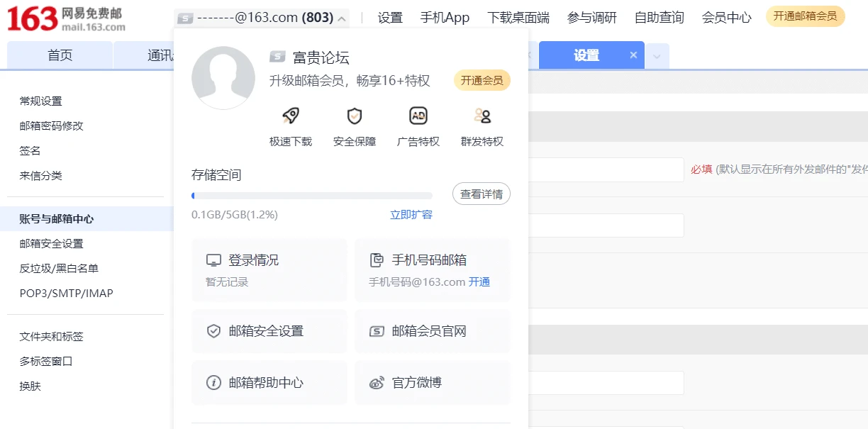
Task: Click the monitor icon beside 登录情况
Action: 213,260
